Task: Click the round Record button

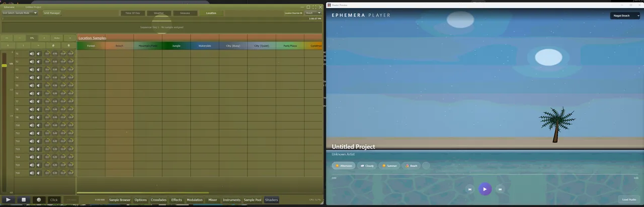Action: 39,199
